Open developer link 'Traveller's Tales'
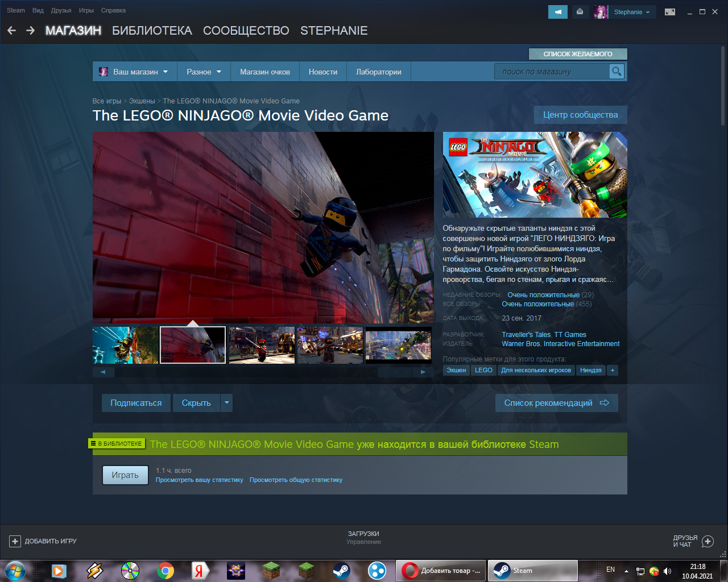Screen dimensions: 728x582 tap(526, 335)
